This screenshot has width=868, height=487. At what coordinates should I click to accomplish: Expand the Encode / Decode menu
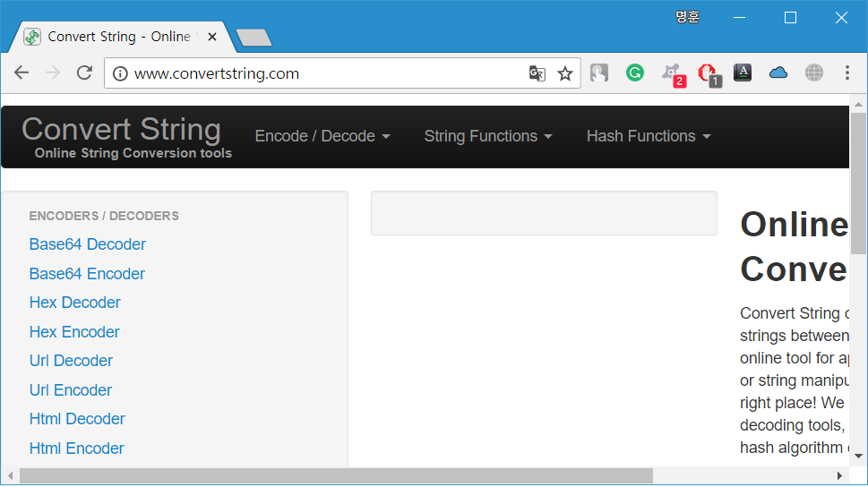pyautogui.click(x=322, y=136)
